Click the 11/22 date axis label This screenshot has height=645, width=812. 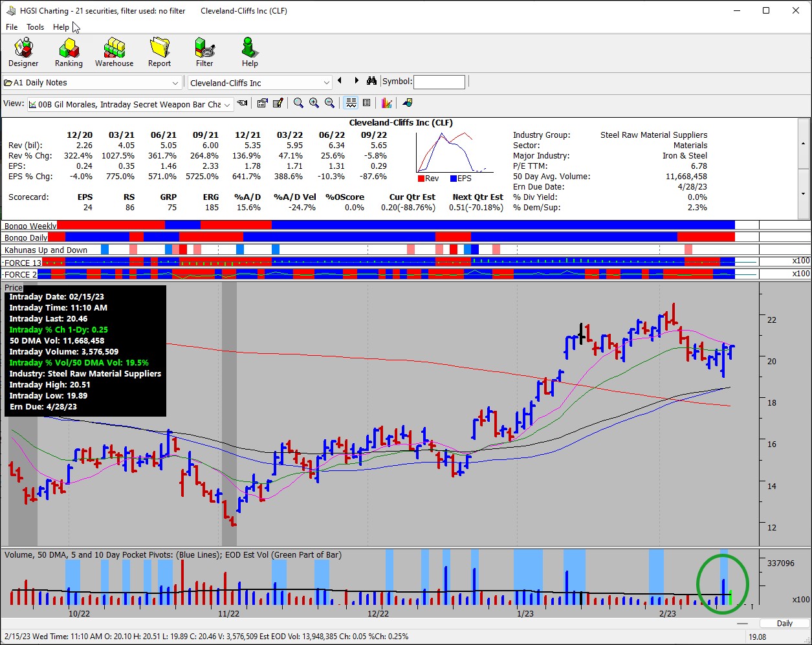pyautogui.click(x=229, y=613)
